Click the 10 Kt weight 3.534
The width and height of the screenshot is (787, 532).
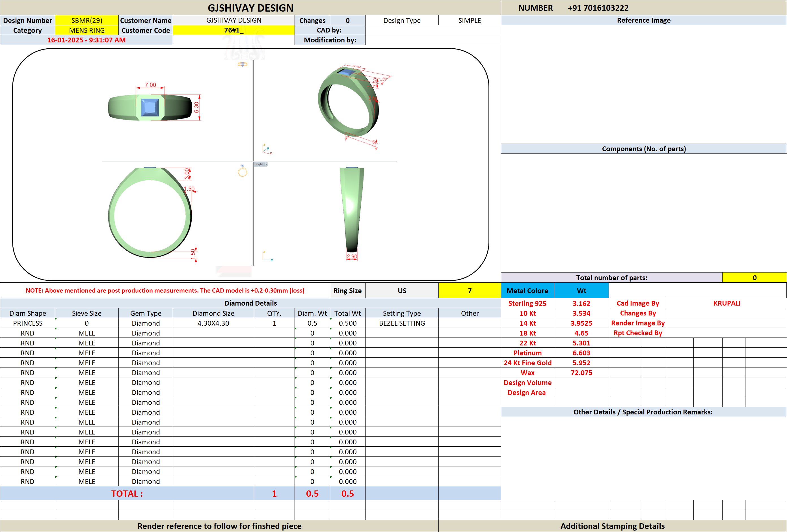tap(581, 313)
